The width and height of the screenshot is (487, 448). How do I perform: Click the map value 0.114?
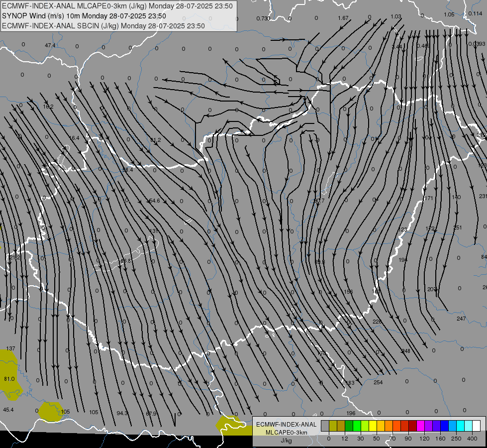[475, 13]
